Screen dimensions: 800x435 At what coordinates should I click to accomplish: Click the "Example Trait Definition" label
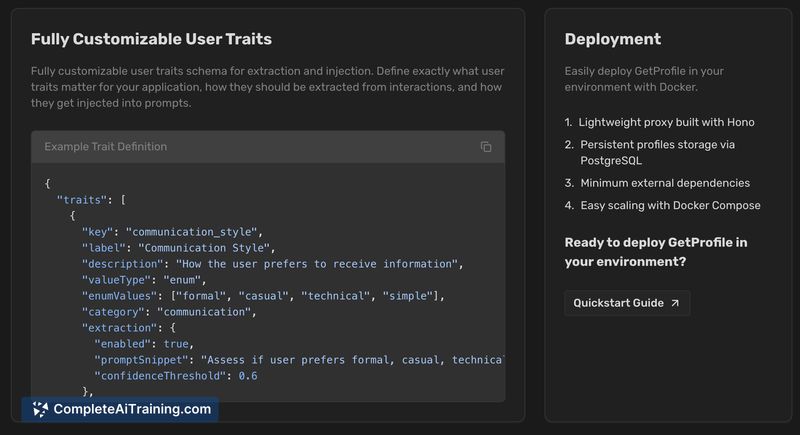(106, 147)
